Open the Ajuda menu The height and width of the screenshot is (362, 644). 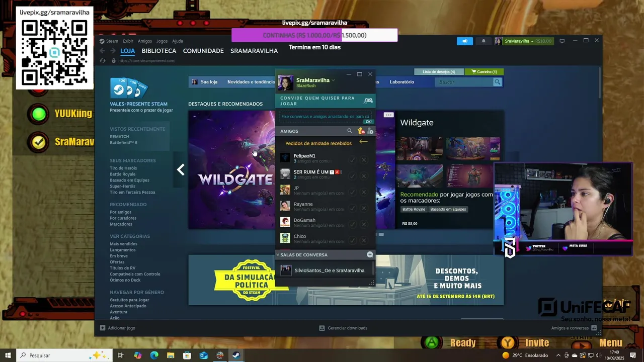[x=178, y=41]
